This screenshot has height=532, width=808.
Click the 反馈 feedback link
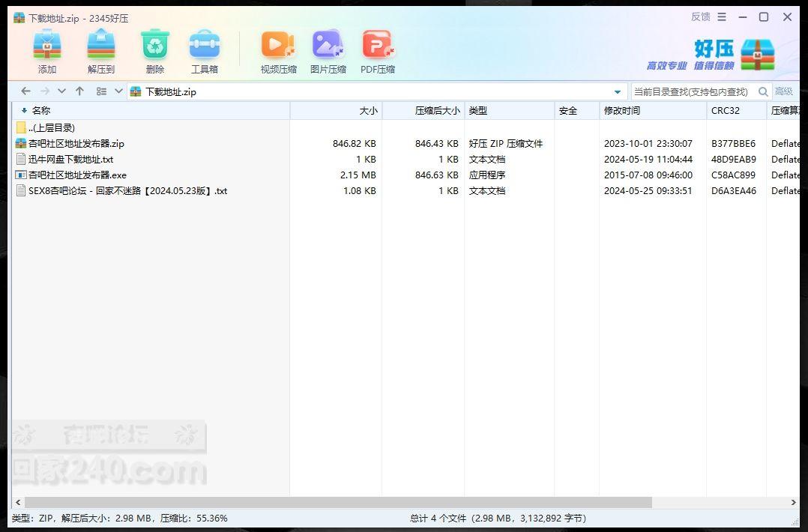[700, 16]
